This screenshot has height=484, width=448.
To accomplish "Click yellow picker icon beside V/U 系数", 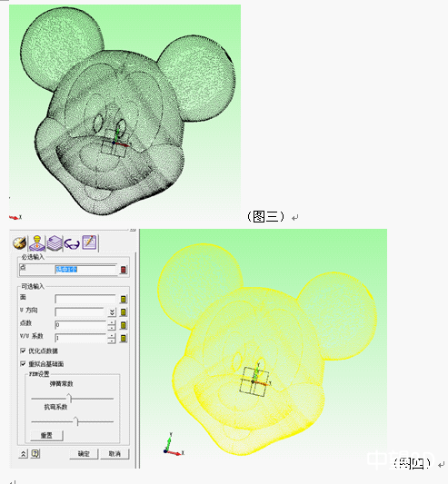I will [x=124, y=339].
